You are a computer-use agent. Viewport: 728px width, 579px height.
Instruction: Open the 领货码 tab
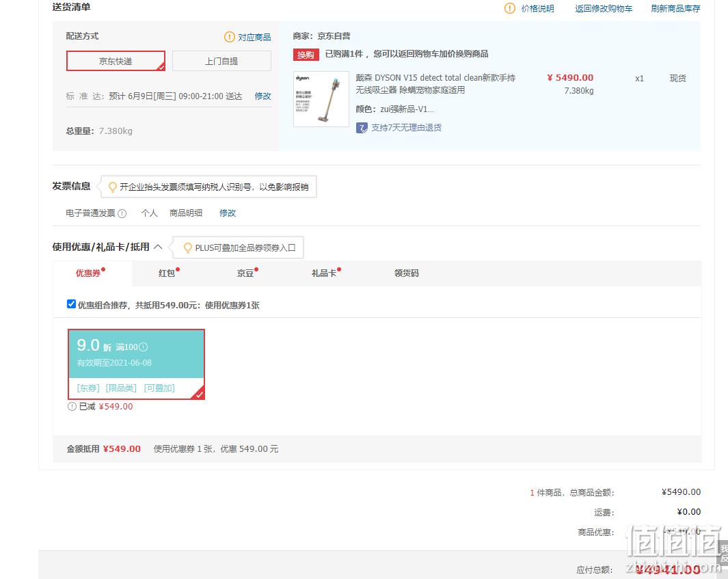(406, 273)
